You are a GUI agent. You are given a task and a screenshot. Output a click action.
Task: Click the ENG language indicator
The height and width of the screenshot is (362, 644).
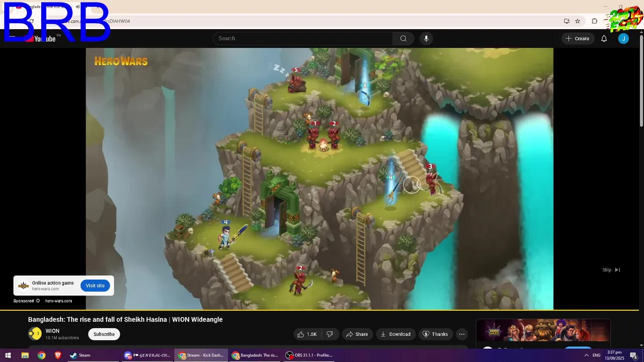(597, 355)
